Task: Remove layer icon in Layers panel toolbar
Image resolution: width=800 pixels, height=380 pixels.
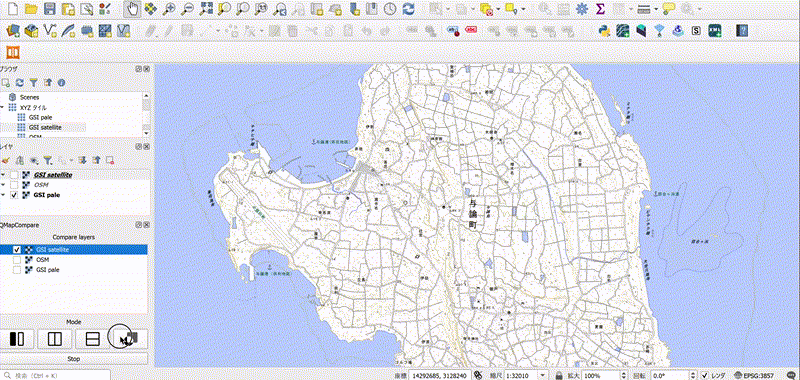Action: pos(109,160)
